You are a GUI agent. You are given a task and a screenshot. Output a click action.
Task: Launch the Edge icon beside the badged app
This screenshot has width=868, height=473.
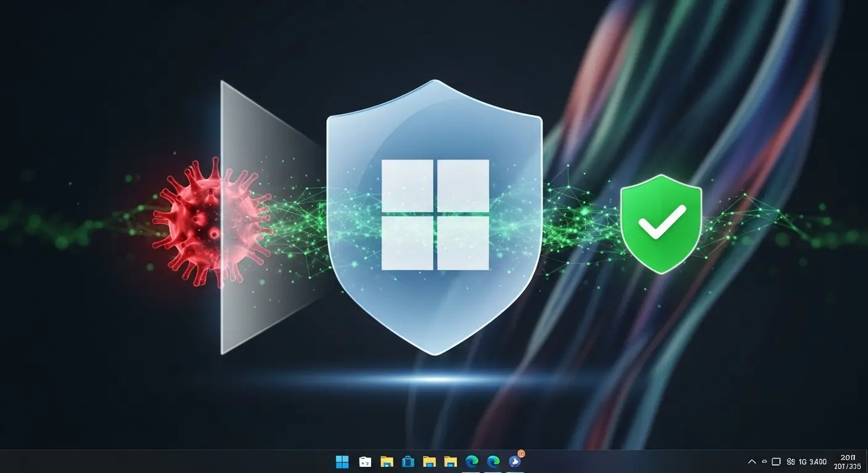[493, 461]
